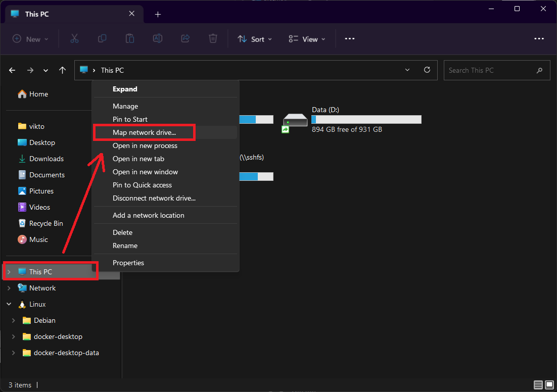
Task: Go back with the left arrow
Action: pos(12,70)
